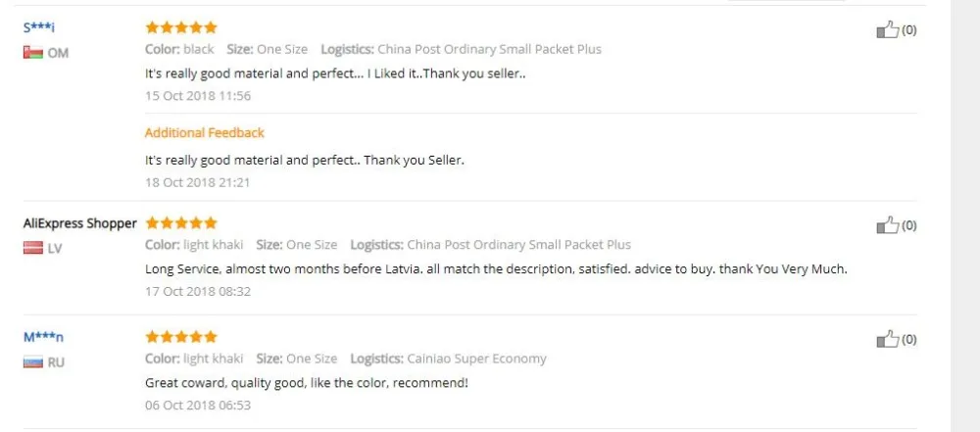Screen dimensions: 980x432
Task: Click five-star rating on Latvia shopper's review
Action: (181, 223)
